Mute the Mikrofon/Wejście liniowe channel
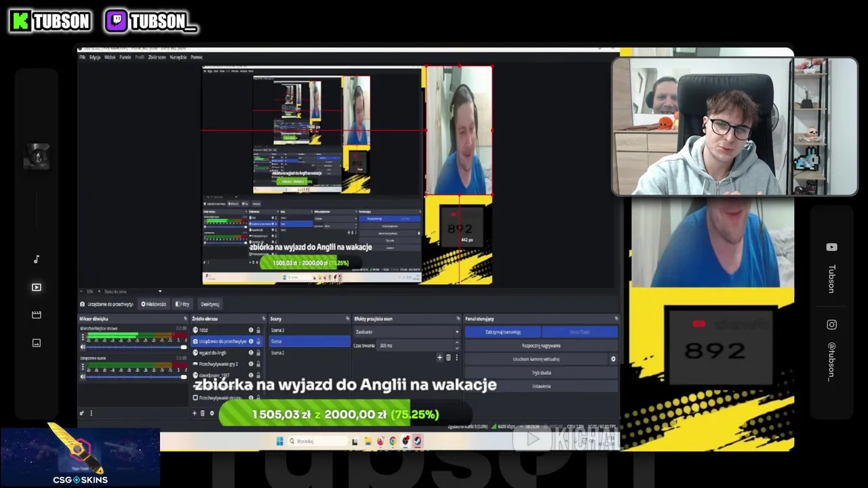This screenshot has width=868, height=488. point(83,347)
